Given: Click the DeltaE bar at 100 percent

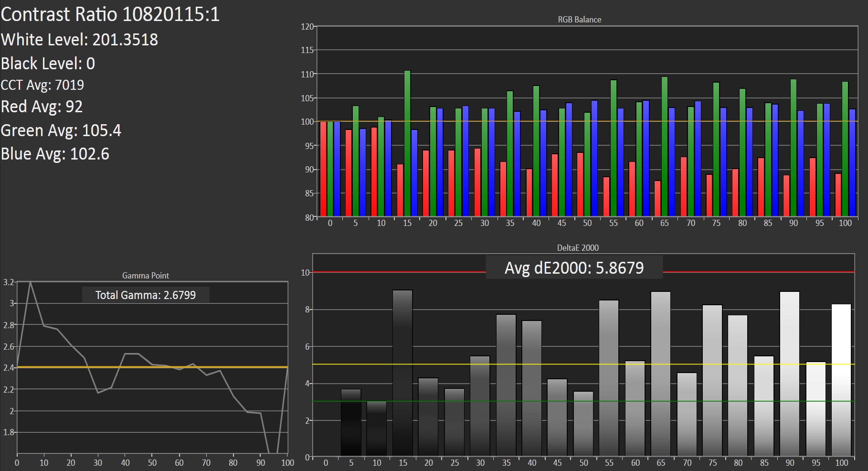Looking at the screenshot, I should click(841, 380).
